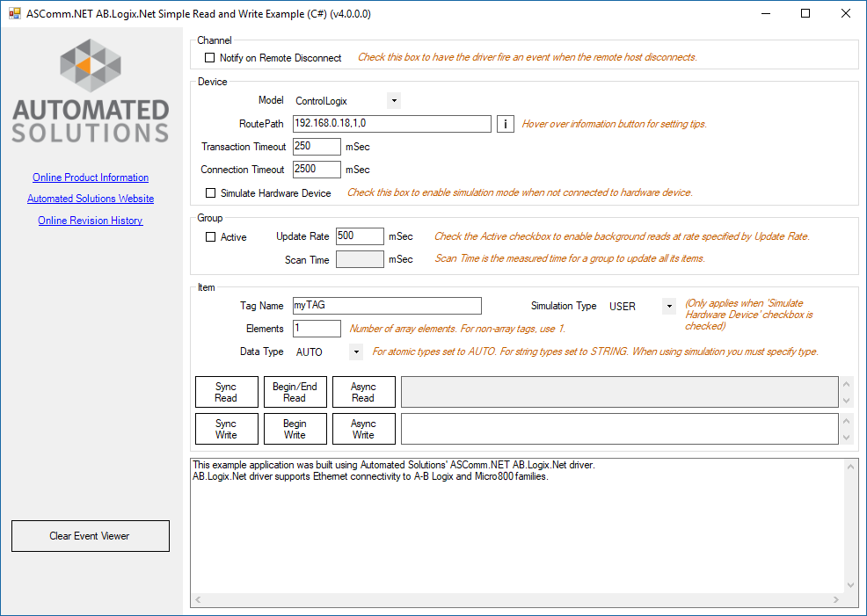Click 'Scan Time is the measured time' text

pos(570,258)
